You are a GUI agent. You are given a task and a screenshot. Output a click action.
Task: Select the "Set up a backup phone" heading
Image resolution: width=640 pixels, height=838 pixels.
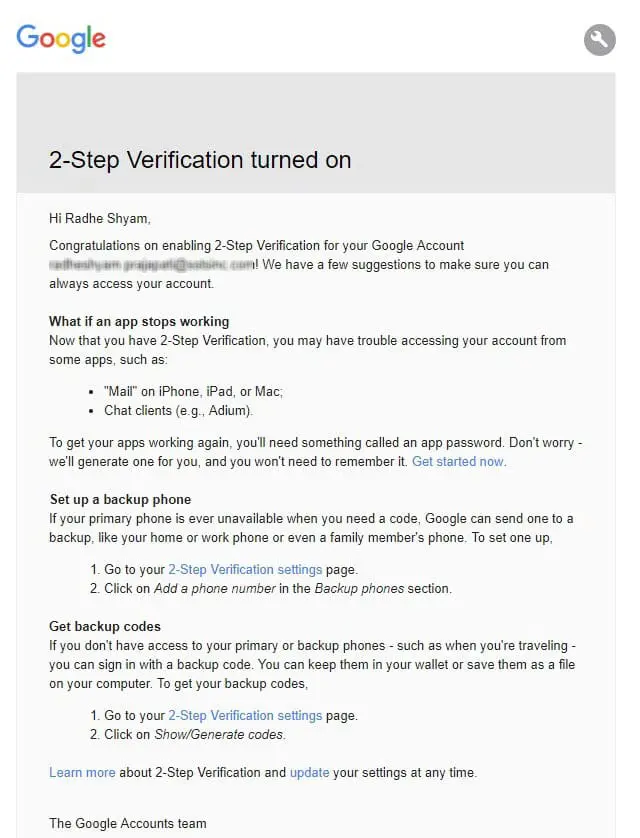pyautogui.click(x=120, y=499)
